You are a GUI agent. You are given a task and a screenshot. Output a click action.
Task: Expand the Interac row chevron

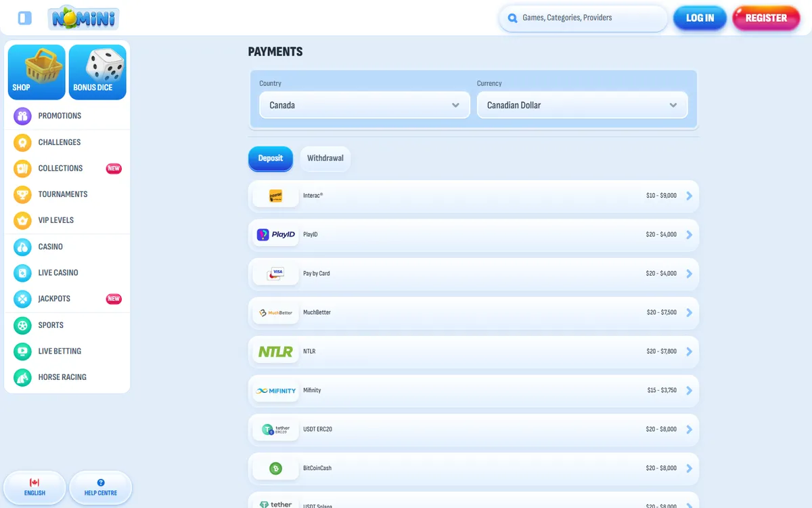[x=690, y=196]
